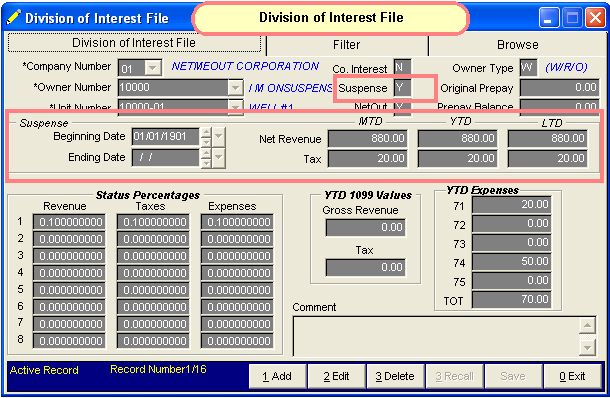Click the NETMEOUT CORPORATION company name
This screenshot has height=398, width=610.
coord(245,66)
